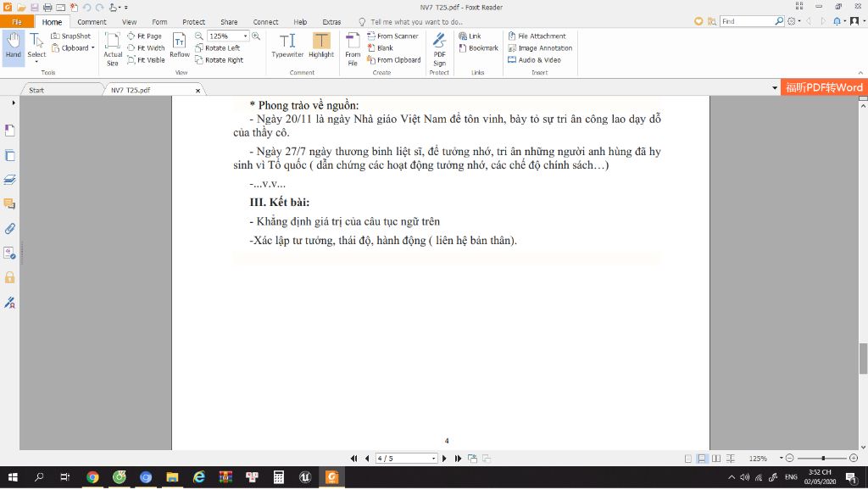Click the orange PDF to Word banner
868x501 pixels.
tap(824, 87)
